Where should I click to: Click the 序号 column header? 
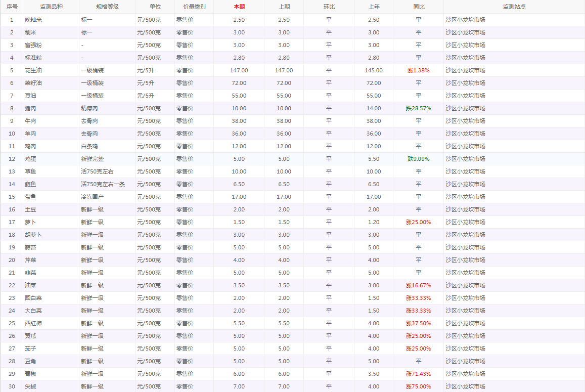click(12, 7)
